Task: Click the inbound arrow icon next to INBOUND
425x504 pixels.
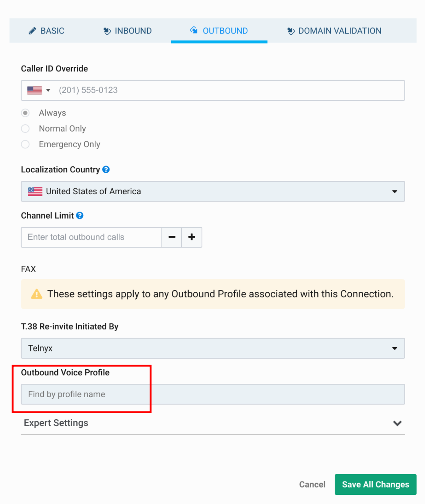Action: coord(107,31)
